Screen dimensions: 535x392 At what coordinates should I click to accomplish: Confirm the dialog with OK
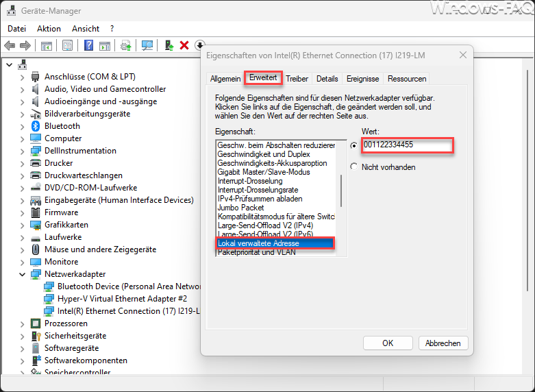pyautogui.click(x=388, y=343)
